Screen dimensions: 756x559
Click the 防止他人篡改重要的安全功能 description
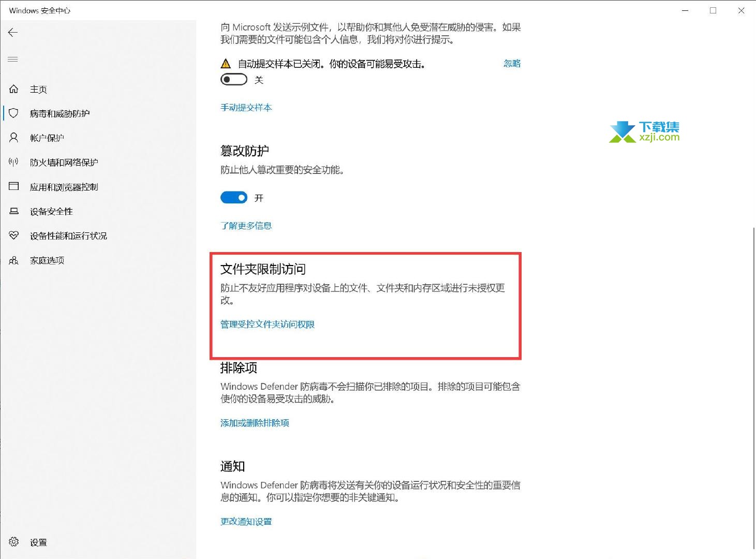tap(283, 170)
